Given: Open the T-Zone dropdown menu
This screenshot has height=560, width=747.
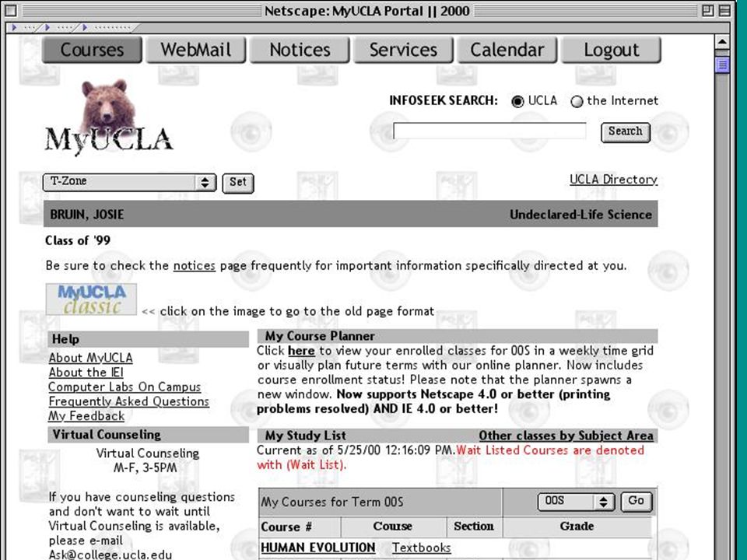Looking at the screenshot, I should click(130, 182).
